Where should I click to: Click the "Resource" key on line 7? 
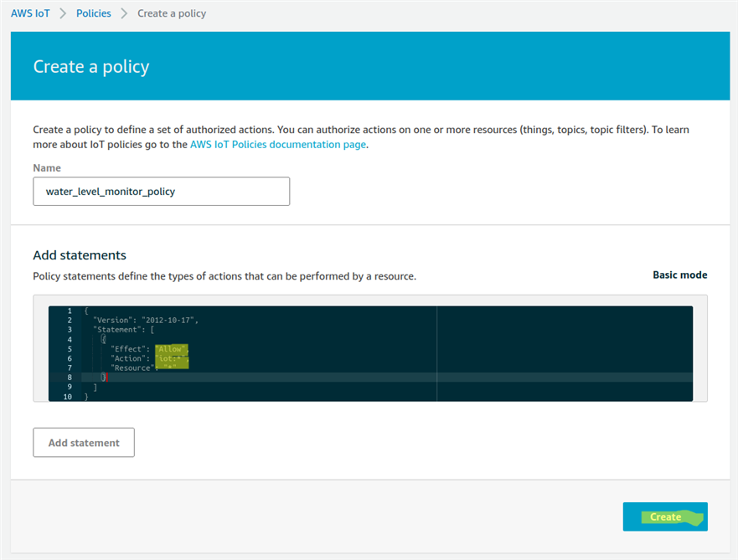click(x=132, y=367)
